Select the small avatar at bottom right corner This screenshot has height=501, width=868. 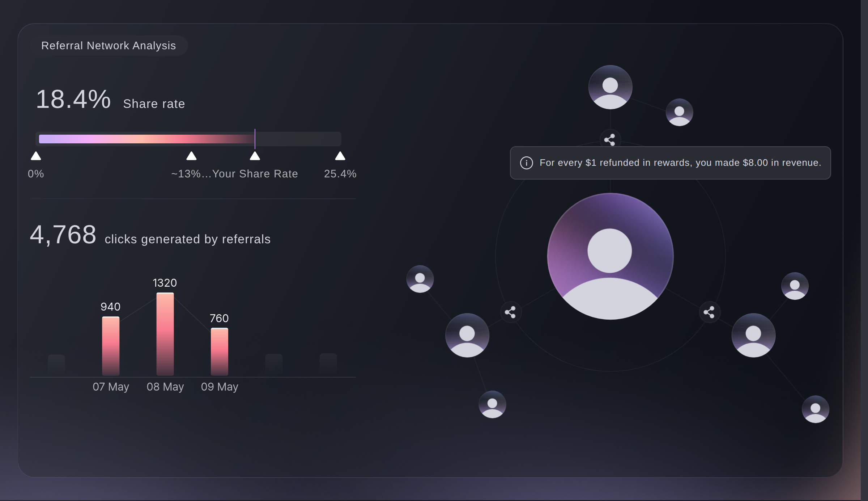pos(815,409)
